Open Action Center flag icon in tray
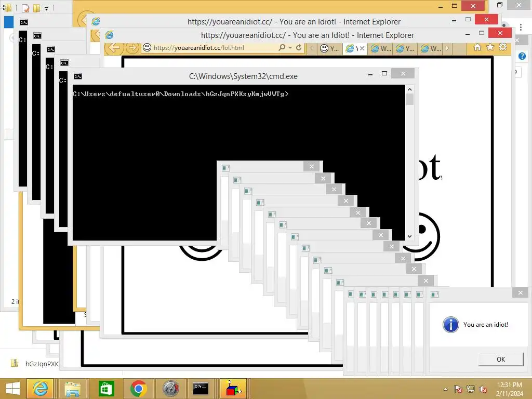This screenshot has height=399, width=532. pos(458,389)
